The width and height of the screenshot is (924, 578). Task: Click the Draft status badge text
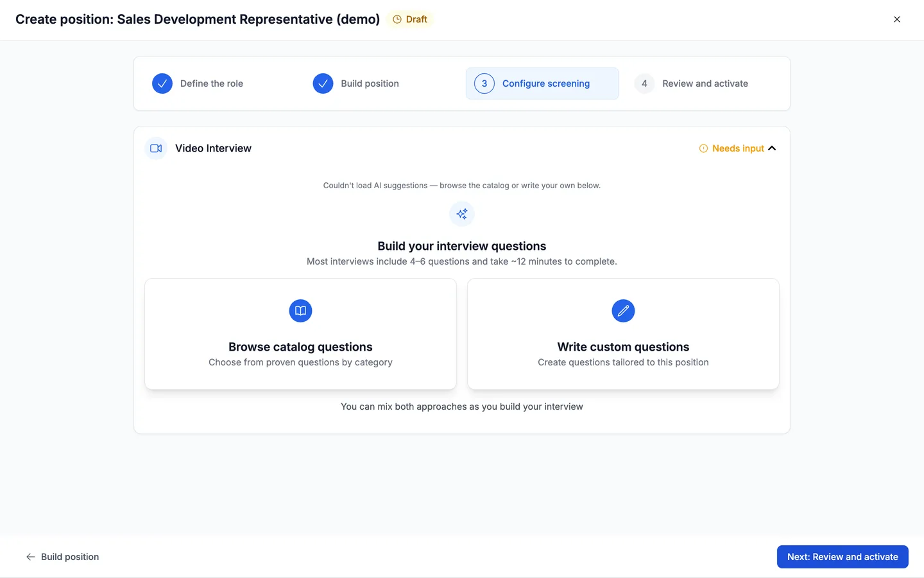pos(416,19)
